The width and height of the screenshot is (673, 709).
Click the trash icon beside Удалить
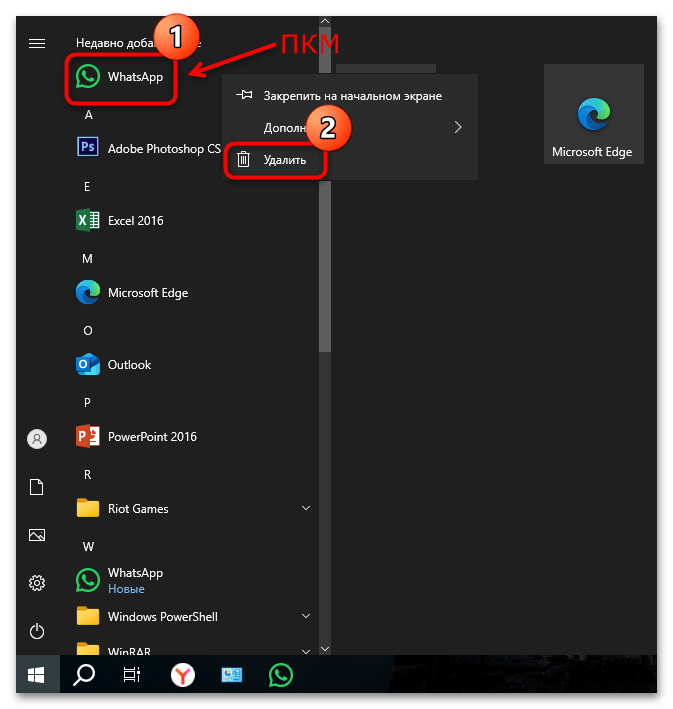coord(243,159)
